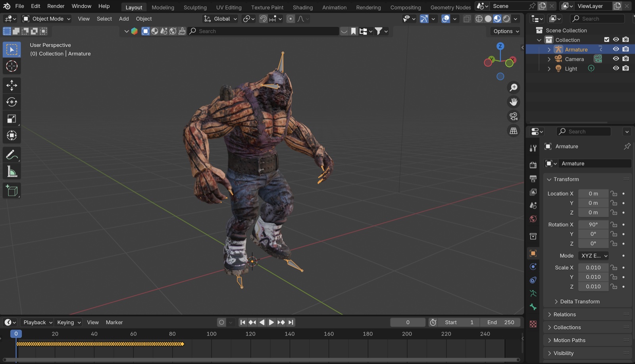Activate the 3D Cursor tool

pos(12,66)
